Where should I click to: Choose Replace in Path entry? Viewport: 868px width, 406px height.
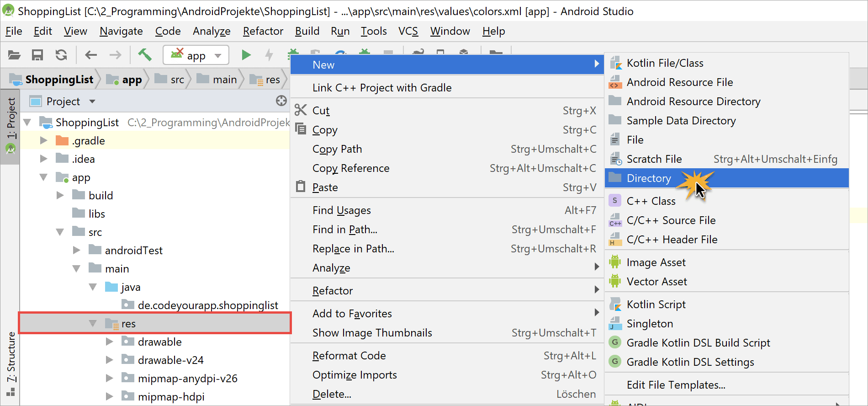[x=447, y=249]
